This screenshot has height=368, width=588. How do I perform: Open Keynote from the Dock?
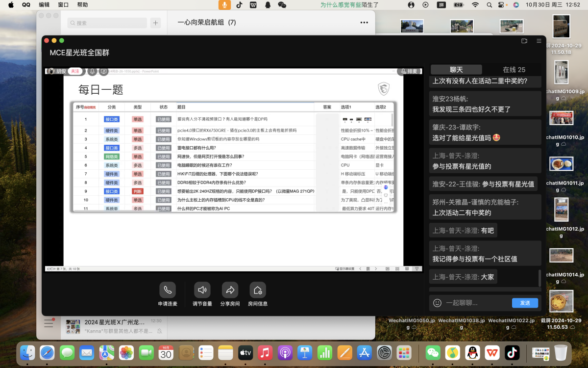click(x=305, y=352)
